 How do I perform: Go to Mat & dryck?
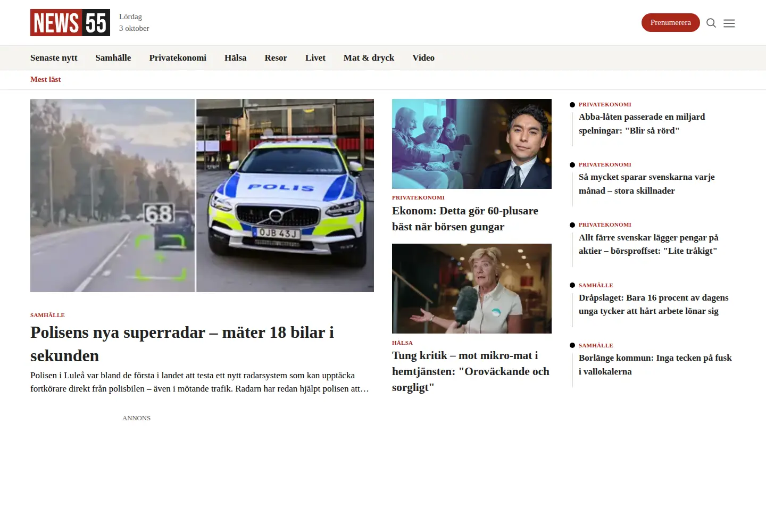[x=369, y=57]
